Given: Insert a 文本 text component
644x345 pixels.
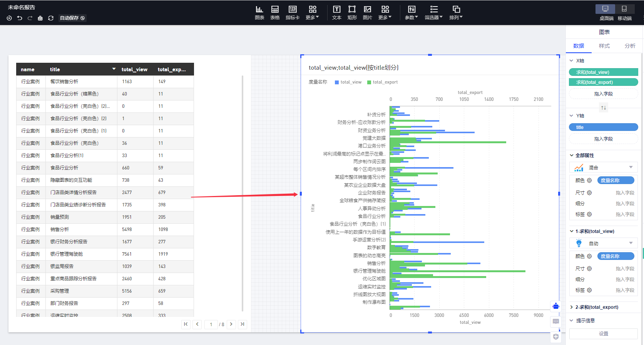Looking at the screenshot, I should tap(336, 12).
